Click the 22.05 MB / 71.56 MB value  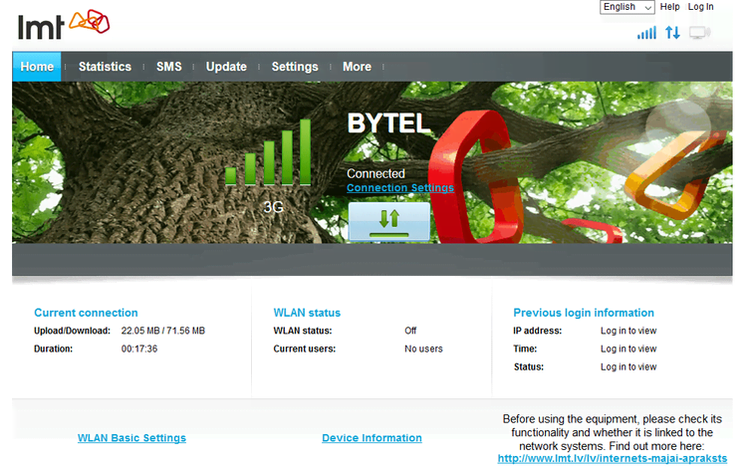point(163,331)
